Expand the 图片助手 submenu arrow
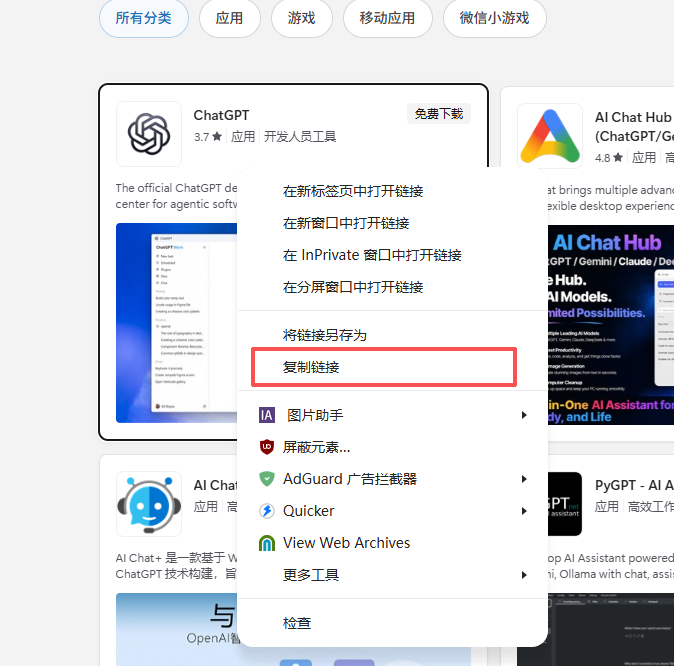The width and height of the screenshot is (674, 666). (x=524, y=415)
